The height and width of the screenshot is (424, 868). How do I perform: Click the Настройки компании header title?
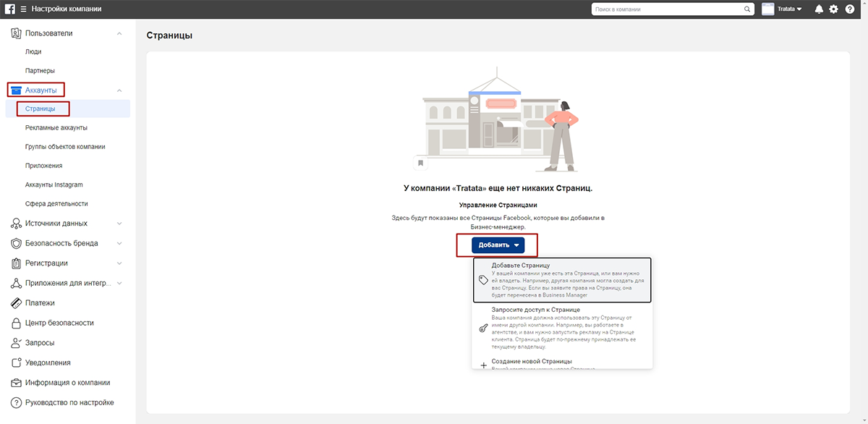(67, 9)
